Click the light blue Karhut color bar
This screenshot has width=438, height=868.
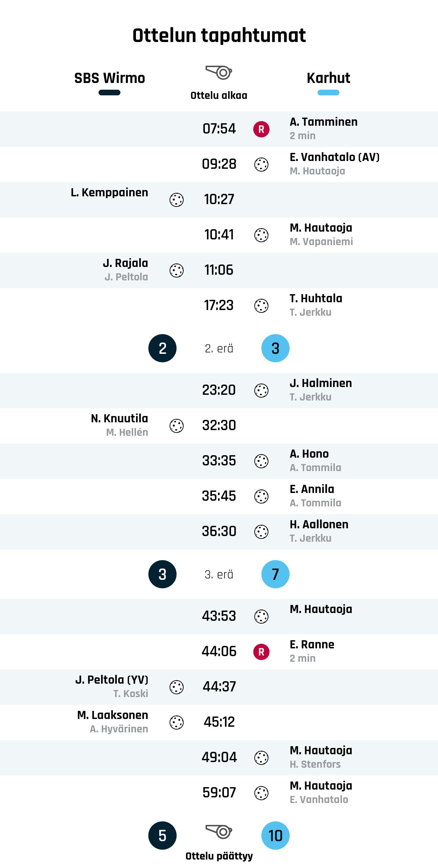(x=328, y=93)
